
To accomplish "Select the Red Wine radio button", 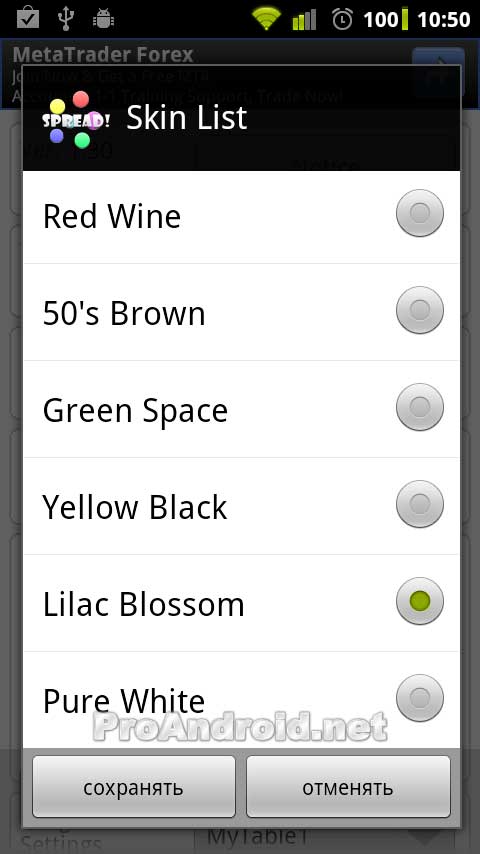I will click(420, 213).
